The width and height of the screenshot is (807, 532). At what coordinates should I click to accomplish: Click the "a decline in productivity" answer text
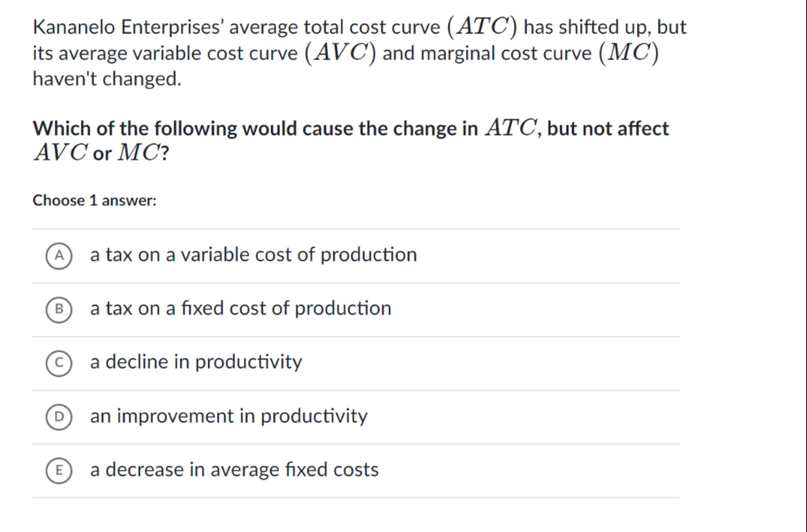(196, 362)
